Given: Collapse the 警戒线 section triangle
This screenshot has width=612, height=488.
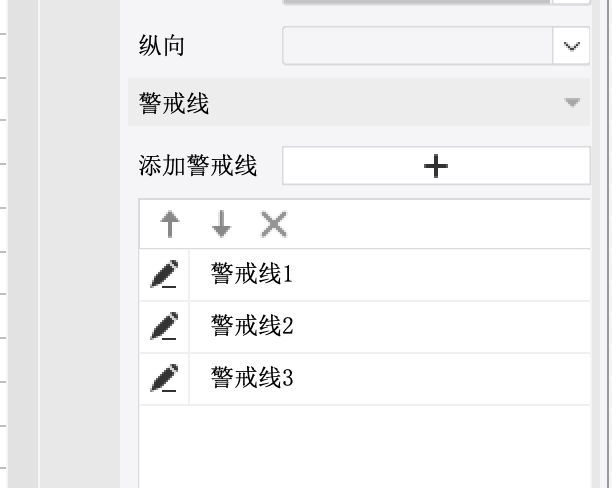Looking at the screenshot, I should 572,102.
